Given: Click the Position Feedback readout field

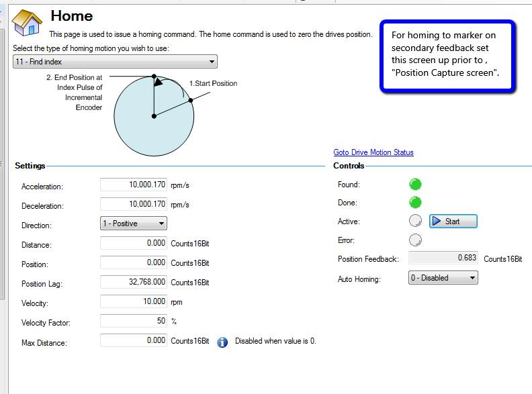Looking at the screenshot, I should tap(443, 258).
